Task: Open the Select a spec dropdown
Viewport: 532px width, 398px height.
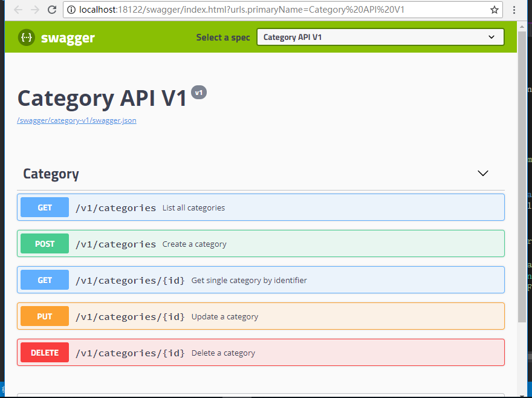Action: [380, 37]
